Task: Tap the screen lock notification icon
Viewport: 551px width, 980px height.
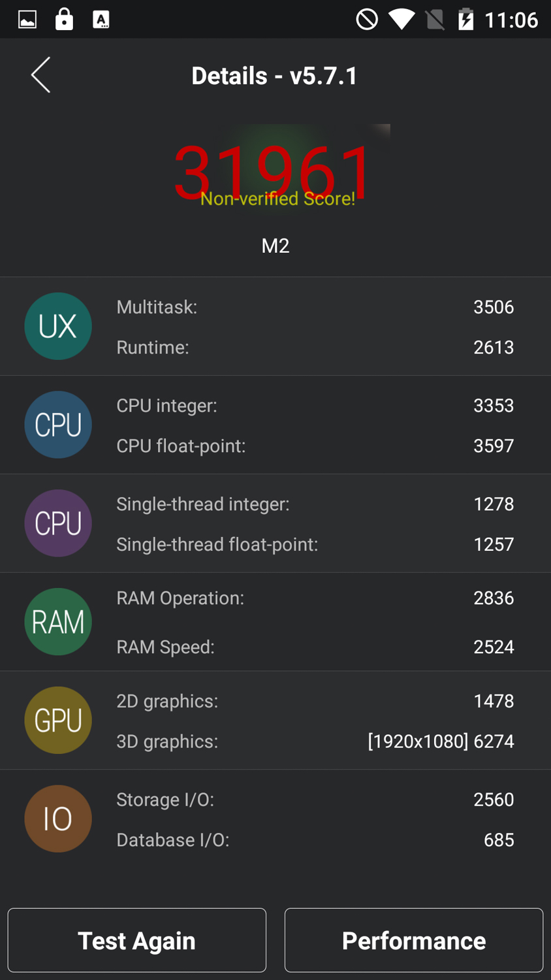Action: pyautogui.click(x=64, y=20)
